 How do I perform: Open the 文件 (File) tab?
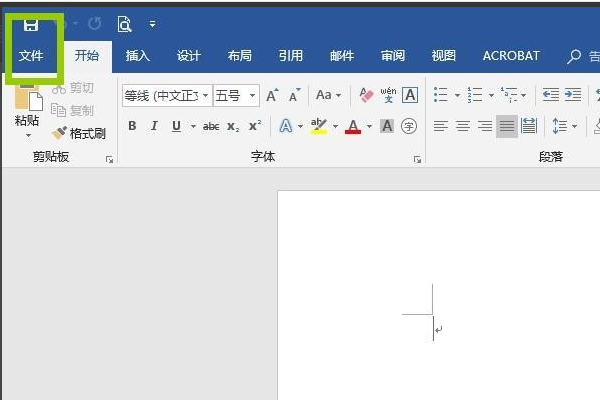[31, 56]
